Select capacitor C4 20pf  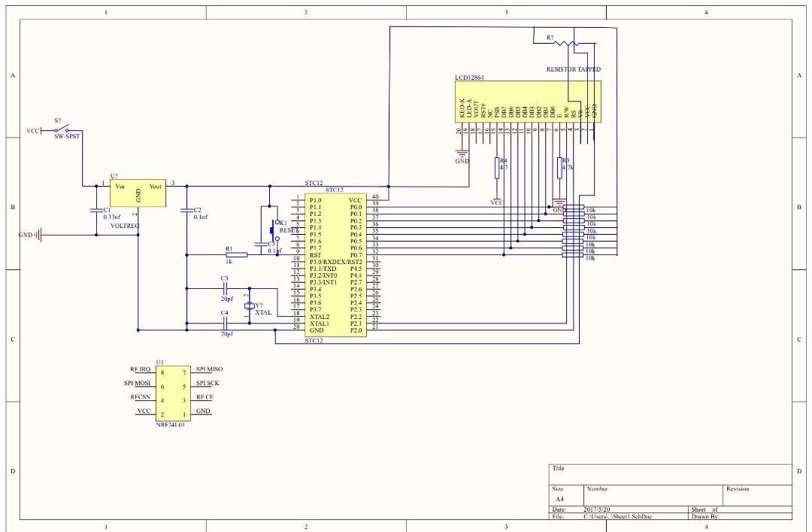tap(224, 324)
